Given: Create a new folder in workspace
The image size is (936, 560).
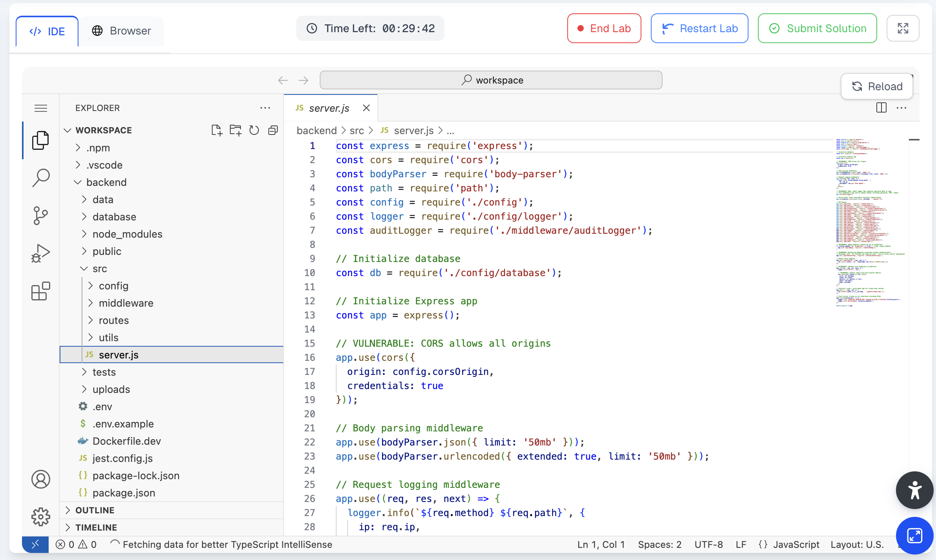Looking at the screenshot, I should click(235, 130).
